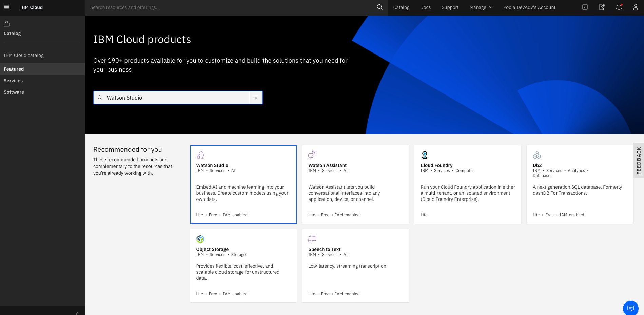This screenshot has width=644, height=315.
Task: Expand the Manage dropdown menu
Action: (x=481, y=7)
